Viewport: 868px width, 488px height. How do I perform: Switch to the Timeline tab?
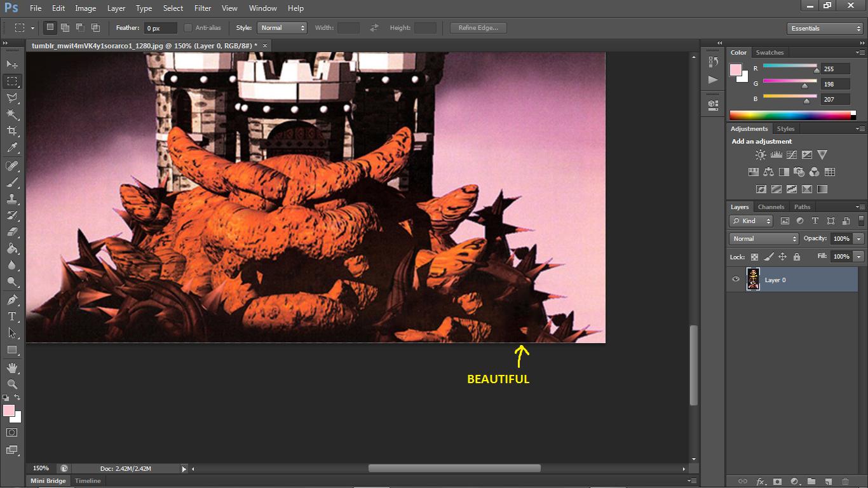88,481
